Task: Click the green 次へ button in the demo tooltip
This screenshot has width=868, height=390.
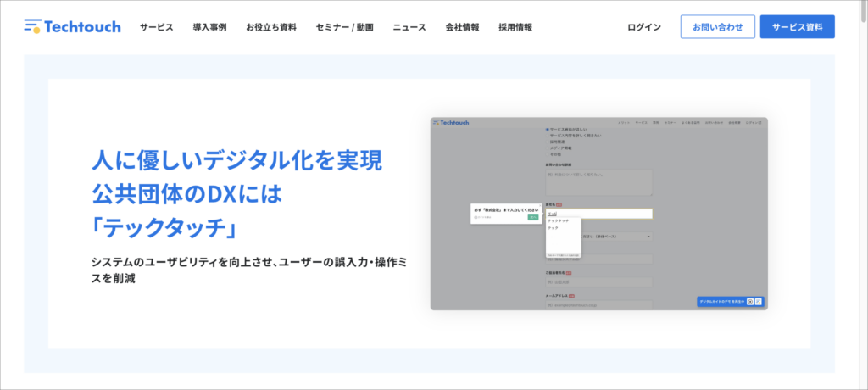Action: [533, 218]
